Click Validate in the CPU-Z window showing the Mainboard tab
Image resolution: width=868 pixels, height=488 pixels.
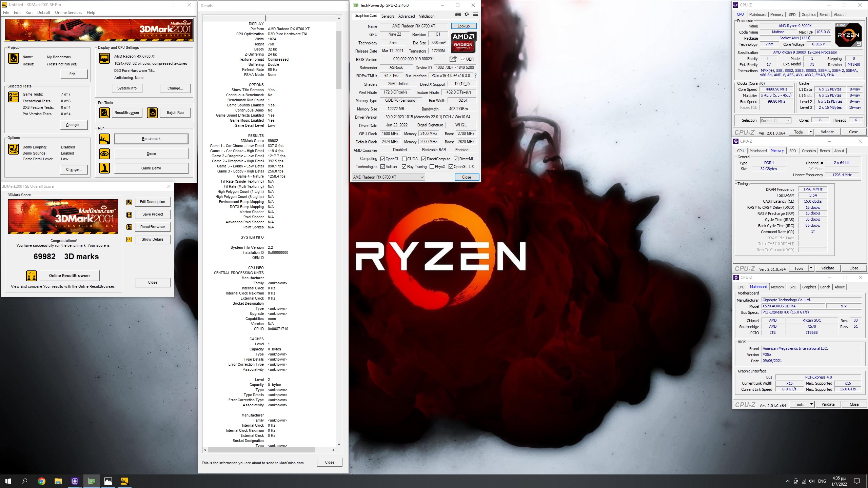[x=828, y=404]
